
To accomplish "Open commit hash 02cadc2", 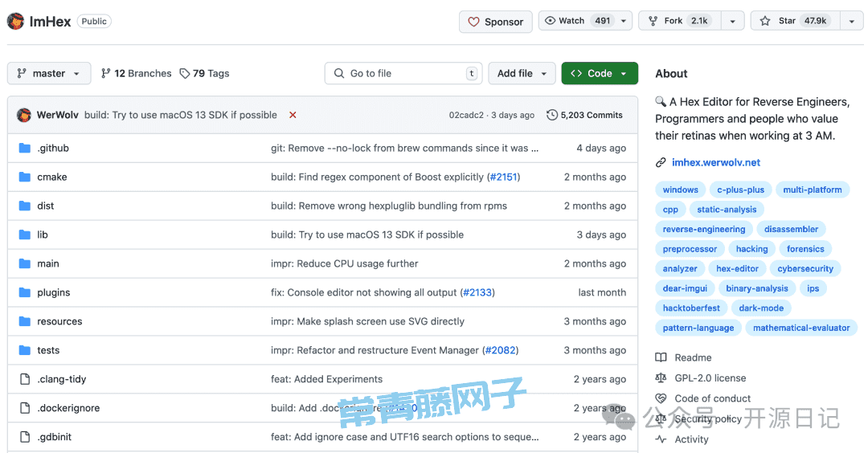I will (x=466, y=115).
